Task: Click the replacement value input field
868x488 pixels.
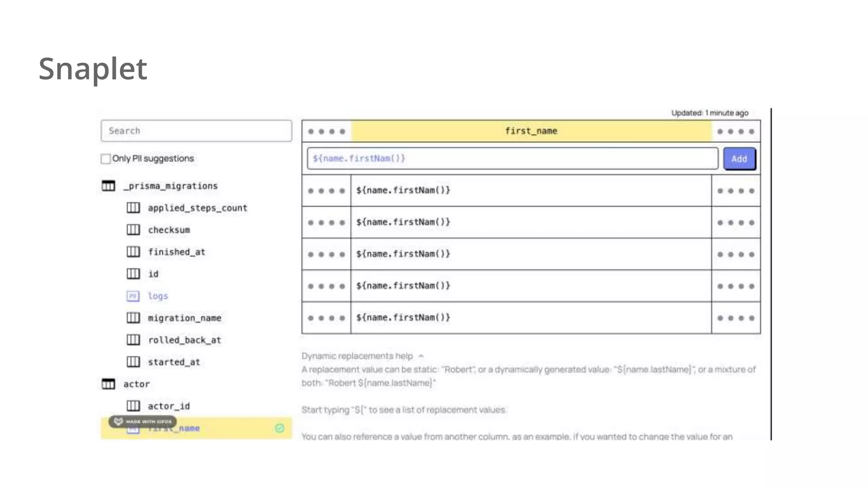Action: [x=512, y=158]
